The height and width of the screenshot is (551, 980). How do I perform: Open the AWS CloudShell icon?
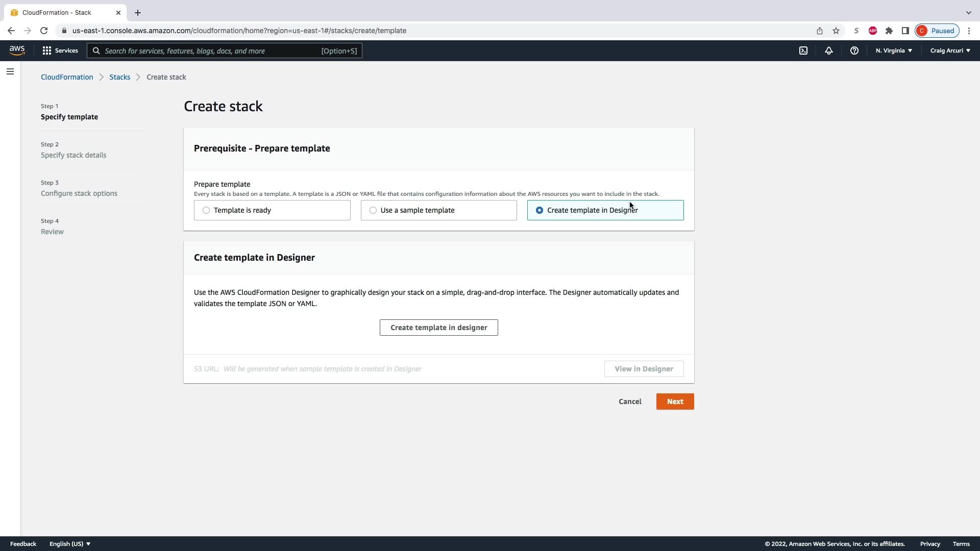tap(803, 51)
